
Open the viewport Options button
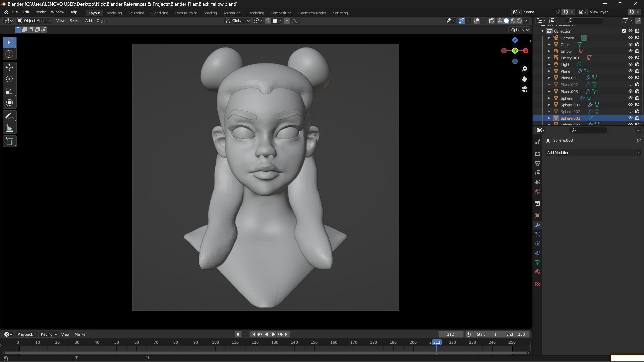click(519, 30)
